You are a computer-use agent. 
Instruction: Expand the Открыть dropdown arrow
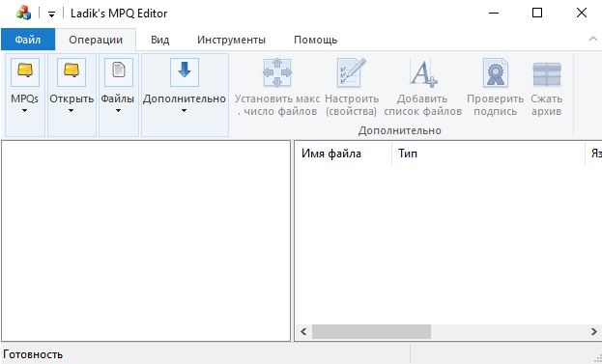(x=72, y=111)
